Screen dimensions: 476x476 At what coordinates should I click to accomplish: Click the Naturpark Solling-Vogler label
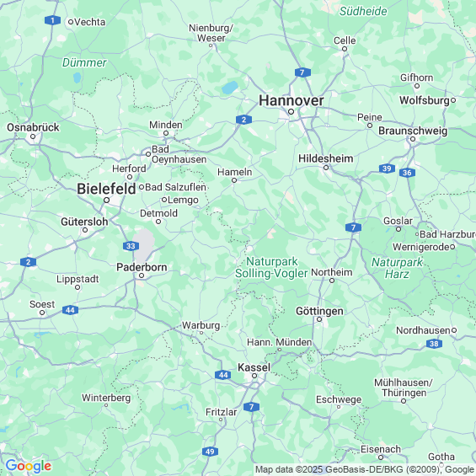pyautogui.click(x=271, y=267)
